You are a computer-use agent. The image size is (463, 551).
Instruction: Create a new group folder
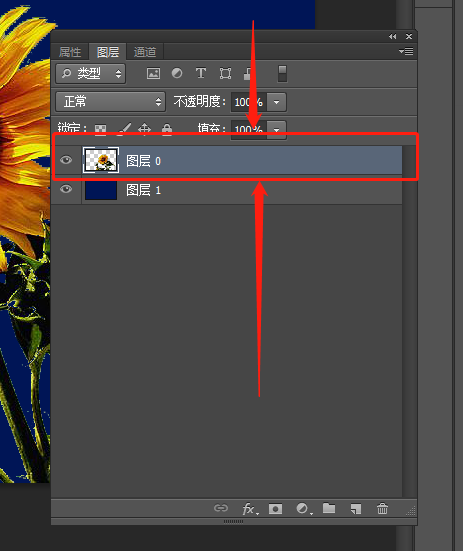(329, 508)
